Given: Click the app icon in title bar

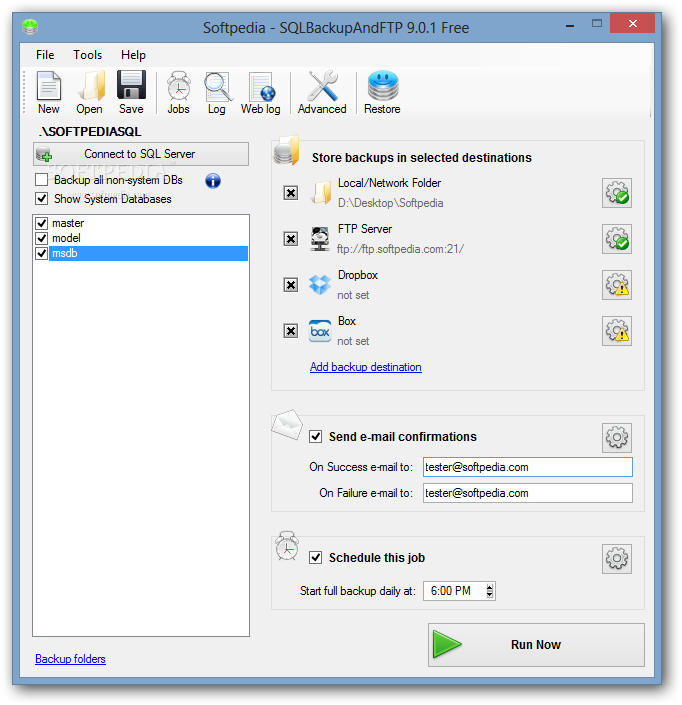Looking at the screenshot, I should tap(30, 27).
